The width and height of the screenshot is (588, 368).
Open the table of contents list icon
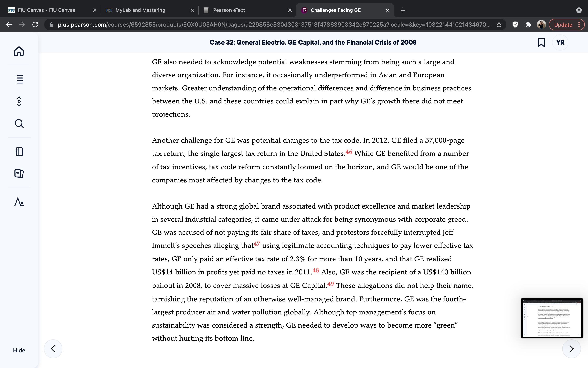point(19,79)
